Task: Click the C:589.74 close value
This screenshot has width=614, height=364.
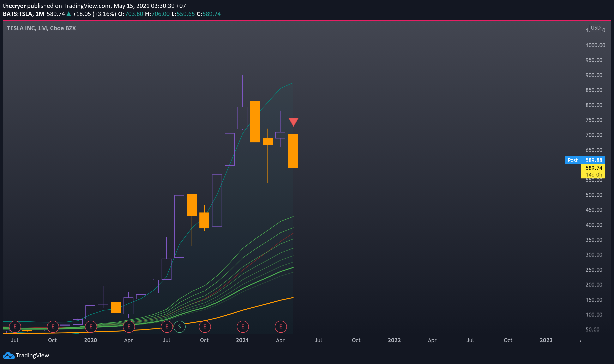Action: (x=209, y=14)
